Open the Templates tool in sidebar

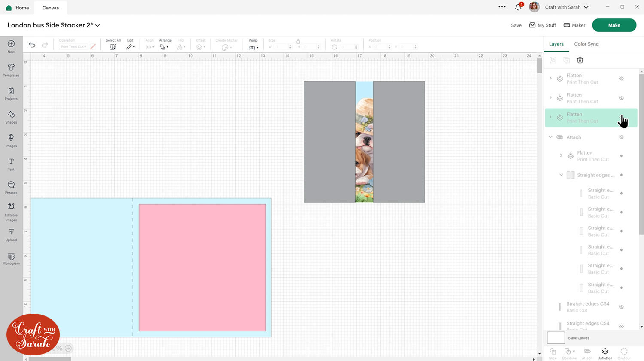point(11,70)
